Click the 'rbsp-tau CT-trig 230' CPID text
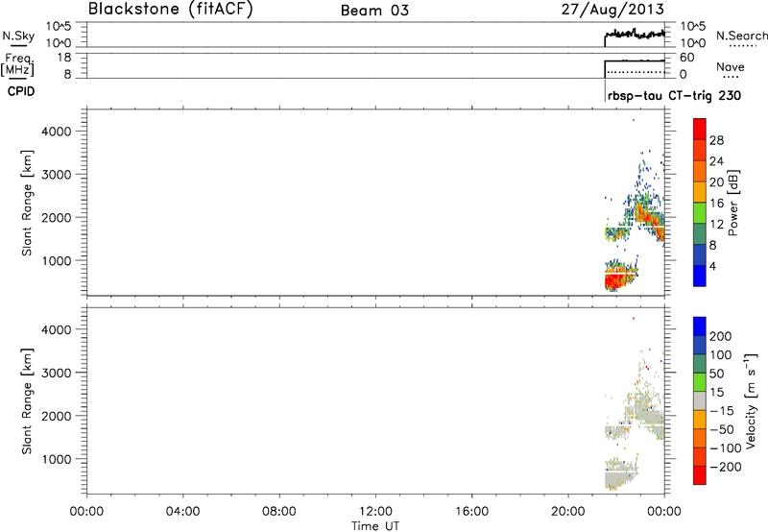Screen dimensions: 768x532 (674, 95)
